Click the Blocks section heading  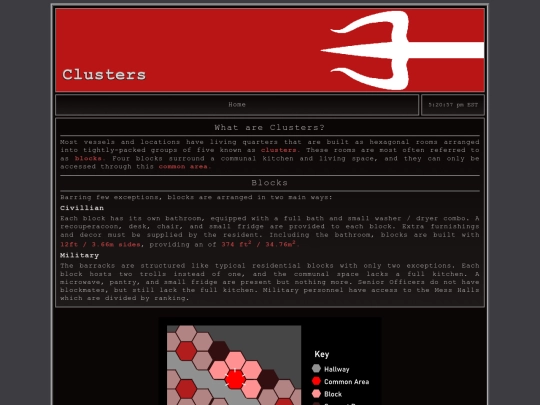click(270, 183)
